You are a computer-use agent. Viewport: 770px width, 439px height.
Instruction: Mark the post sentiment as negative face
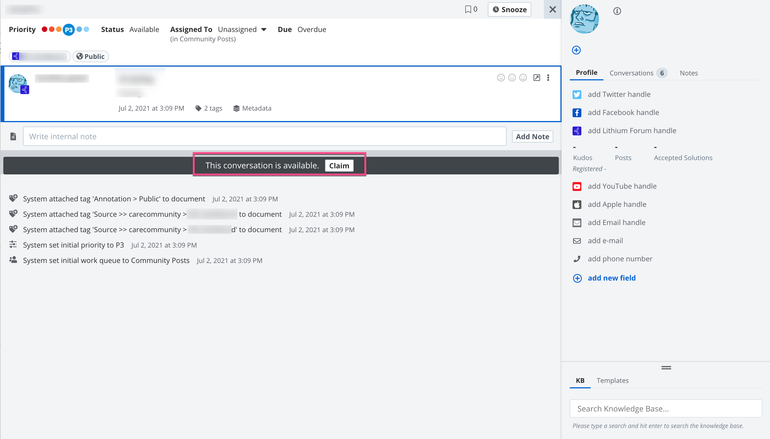[501, 78]
